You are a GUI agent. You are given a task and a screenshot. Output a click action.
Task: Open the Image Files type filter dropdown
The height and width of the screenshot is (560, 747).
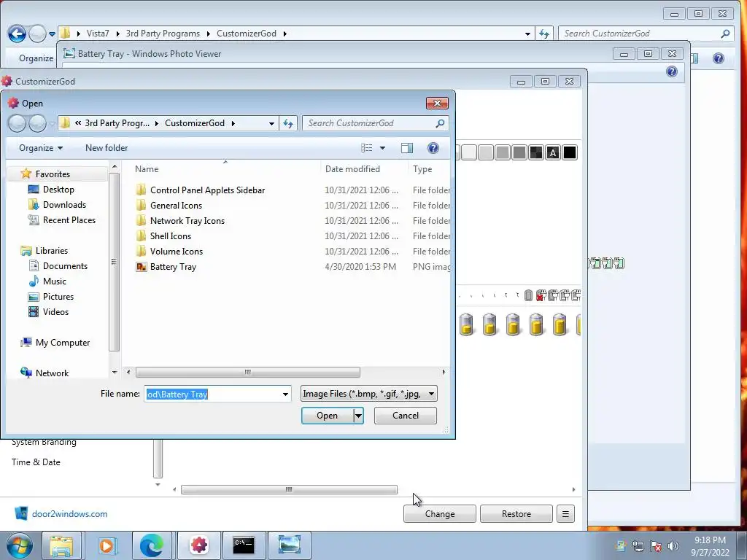pos(368,394)
